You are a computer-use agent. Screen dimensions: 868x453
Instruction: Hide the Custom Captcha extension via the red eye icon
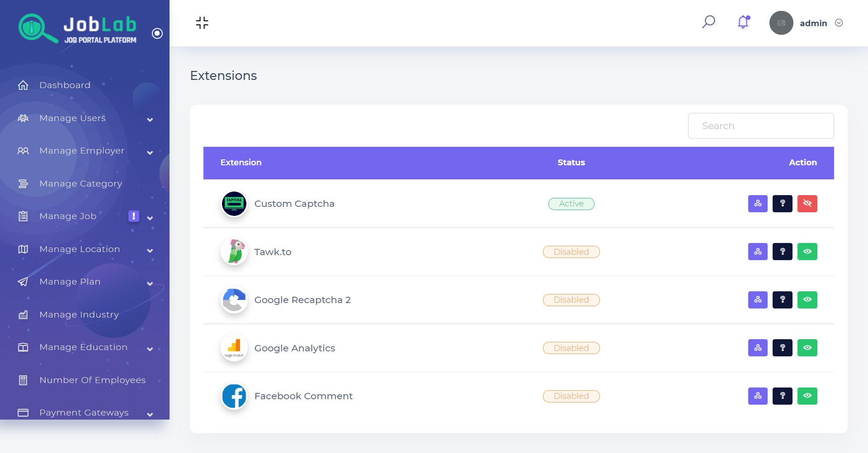click(807, 204)
